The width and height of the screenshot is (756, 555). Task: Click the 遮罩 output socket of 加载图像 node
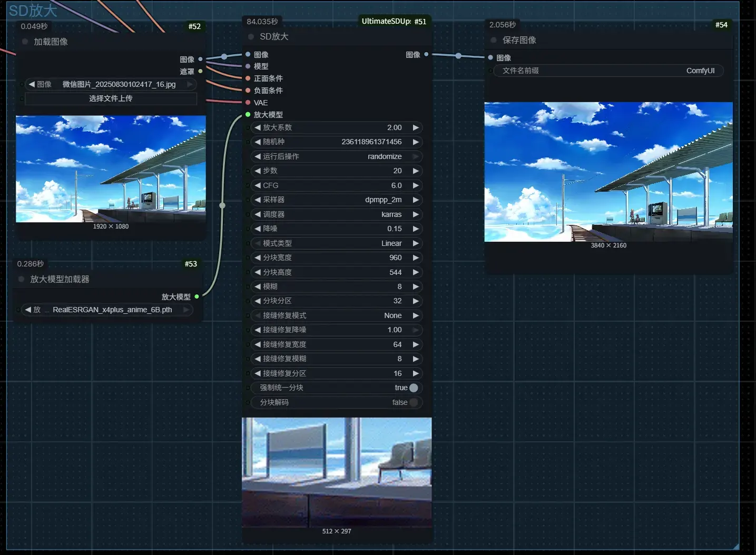click(x=200, y=71)
